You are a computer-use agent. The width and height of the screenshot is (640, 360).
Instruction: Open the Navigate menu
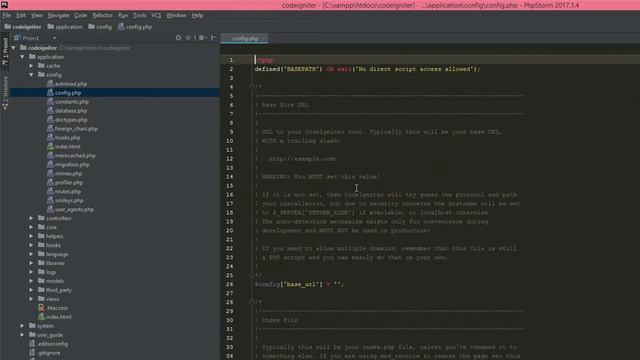58,15
